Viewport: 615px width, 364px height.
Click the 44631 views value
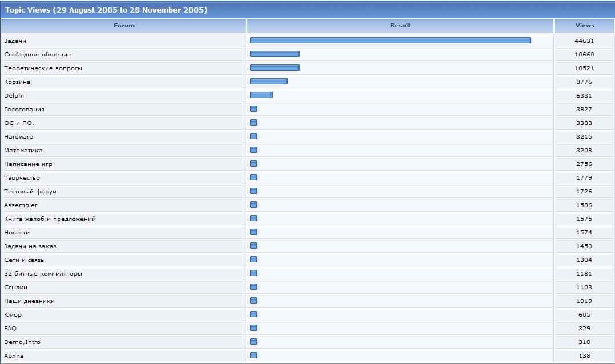[584, 41]
